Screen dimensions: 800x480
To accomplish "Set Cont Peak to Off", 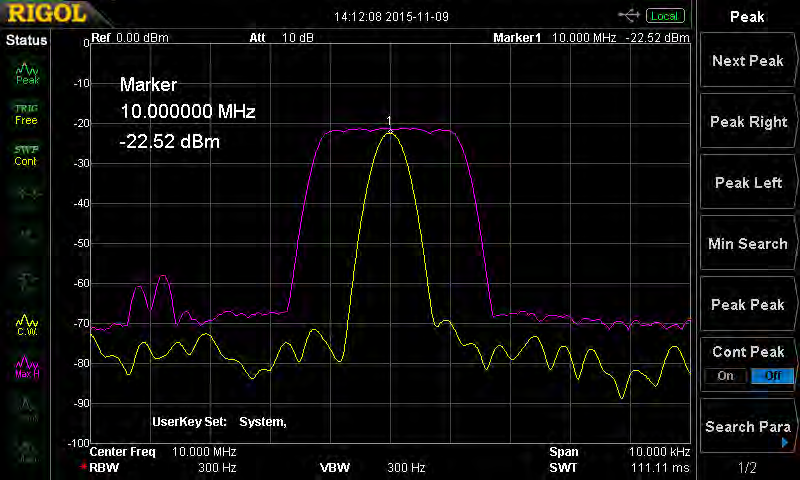I will [772, 376].
